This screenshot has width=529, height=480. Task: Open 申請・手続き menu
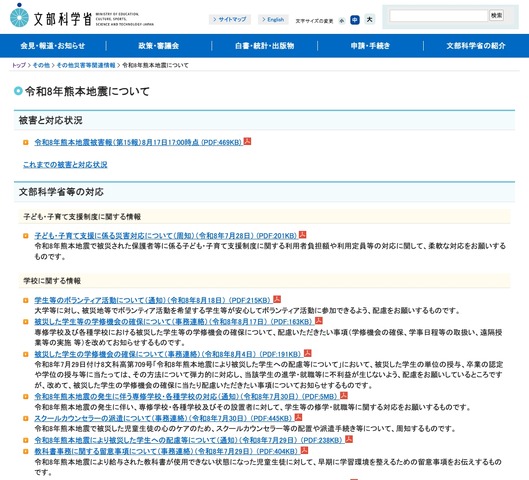pos(370,46)
